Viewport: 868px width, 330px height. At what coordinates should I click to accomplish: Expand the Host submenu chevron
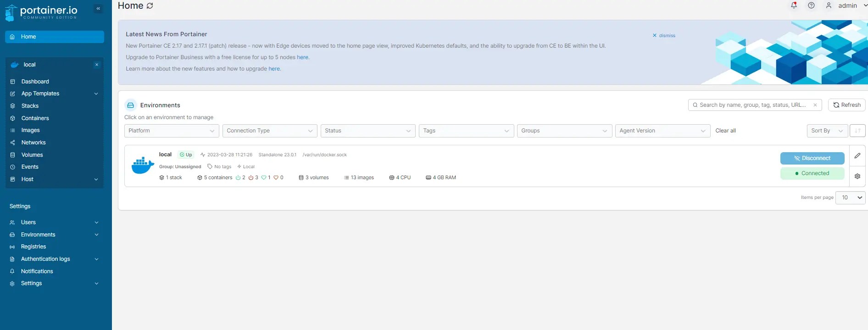(x=96, y=179)
